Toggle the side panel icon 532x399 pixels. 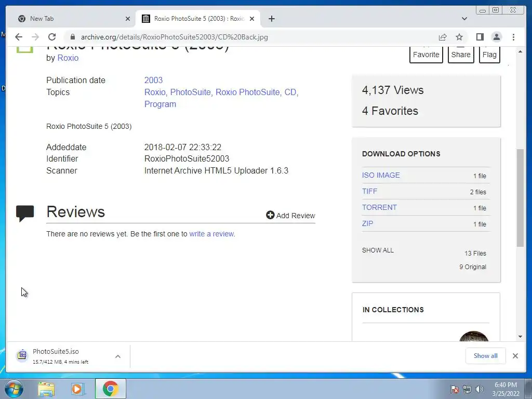480,37
